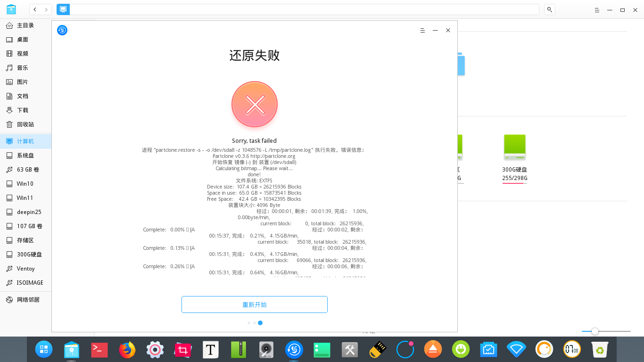Screen dimensions: 644x362
Task: Click the 重新开始 restart button
Action: (255, 304)
